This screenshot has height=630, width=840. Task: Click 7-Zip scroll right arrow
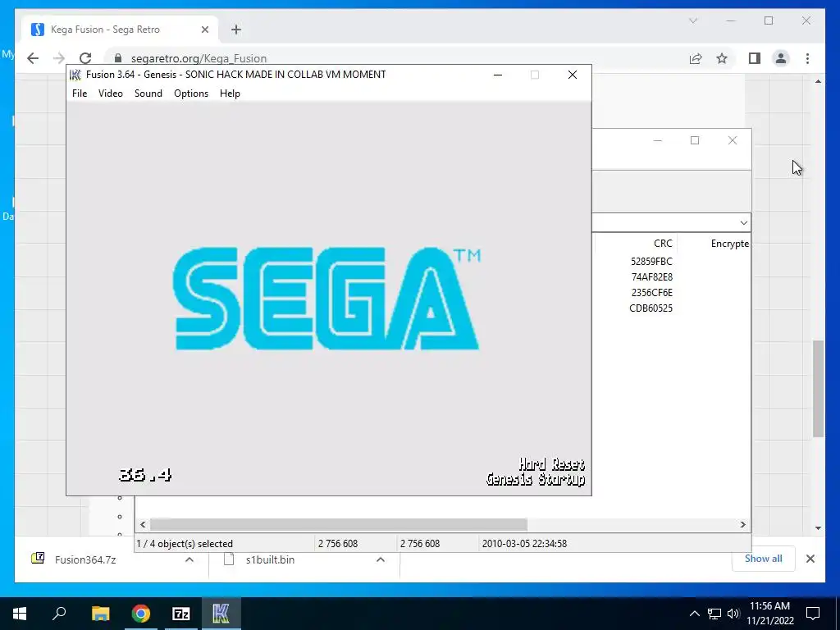coord(743,524)
